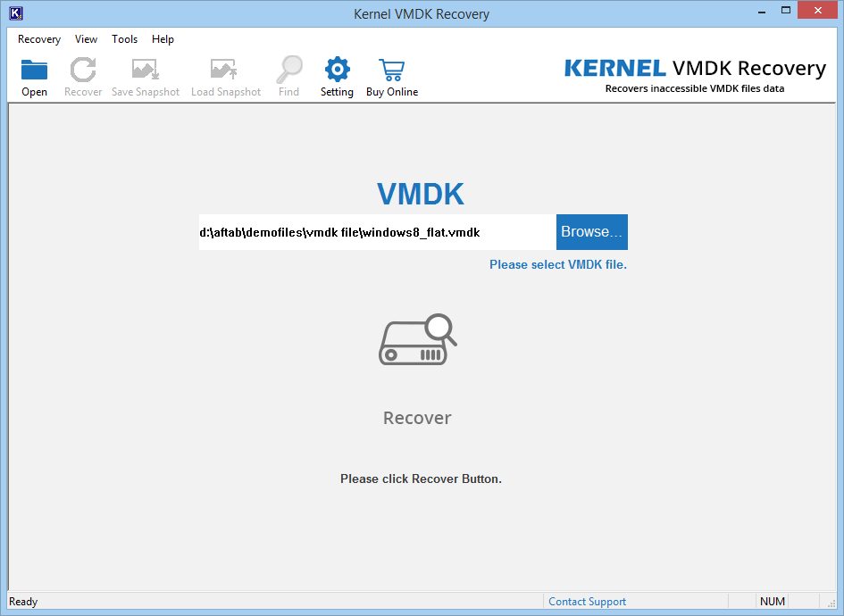Click the drive-with-magnifier Recover icon
844x616 pixels.
418,339
